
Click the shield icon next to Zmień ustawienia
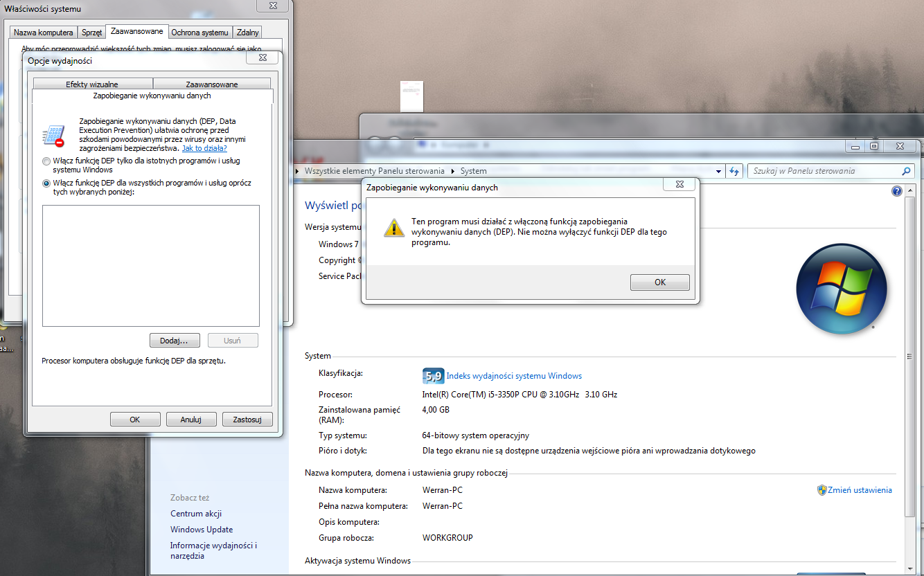[x=821, y=490]
